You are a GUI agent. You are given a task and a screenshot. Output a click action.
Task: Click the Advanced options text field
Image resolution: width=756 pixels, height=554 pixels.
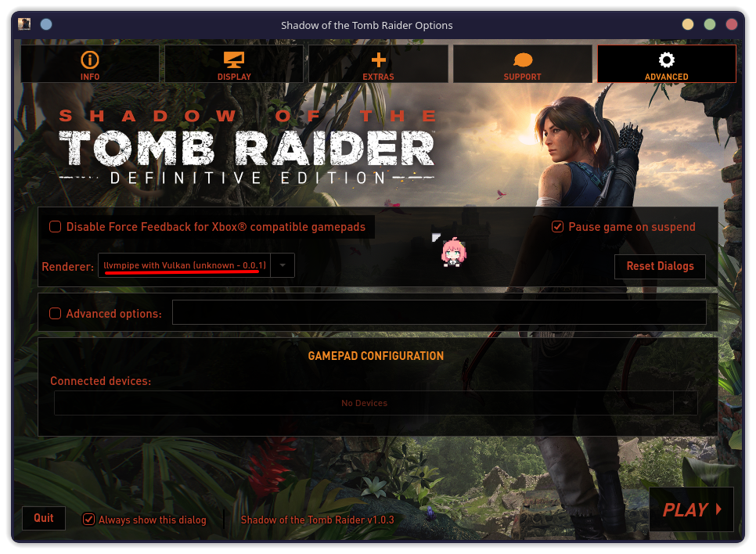(439, 312)
